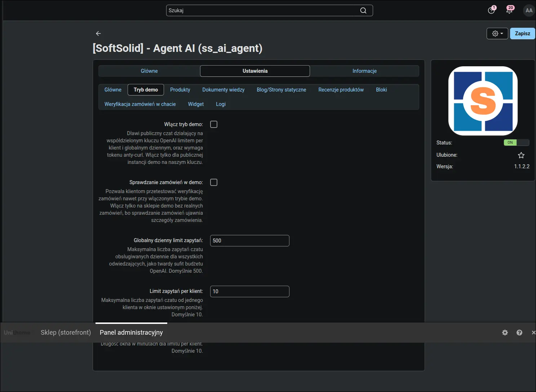
Task: Open the AA user avatar menu
Action: (x=529, y=10)
